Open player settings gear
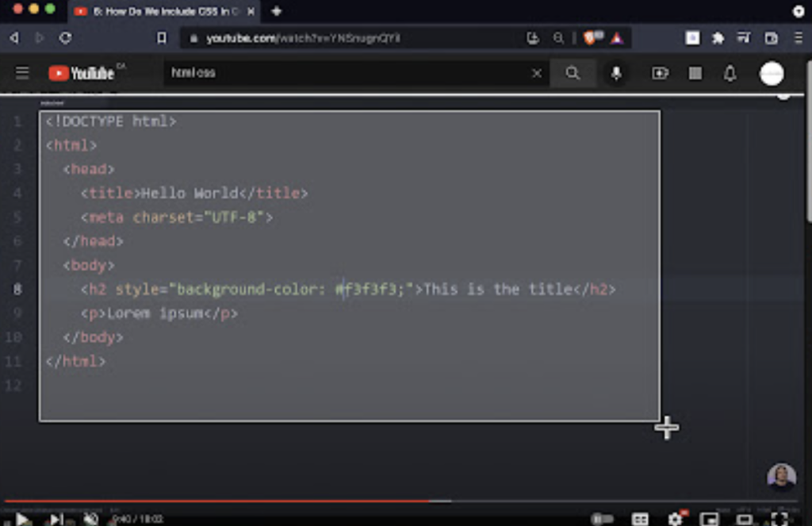The image size is (812, 526). click(676, 518)
